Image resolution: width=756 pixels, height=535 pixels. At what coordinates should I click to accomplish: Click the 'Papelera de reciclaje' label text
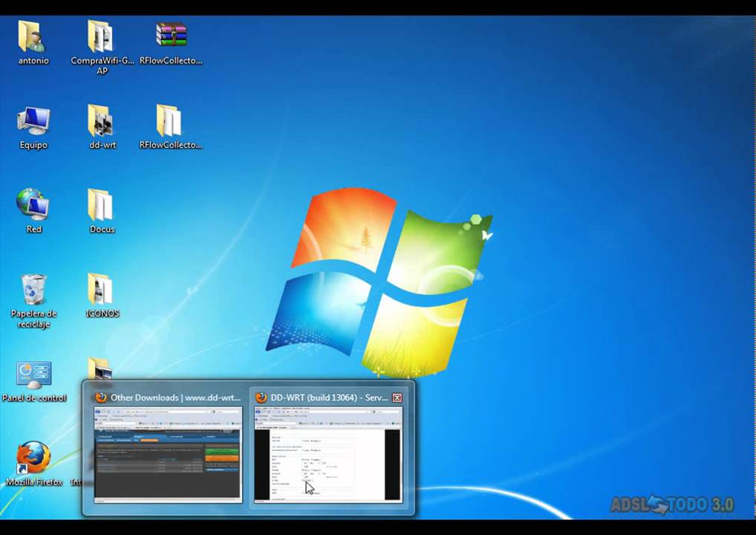coord(33,319)
